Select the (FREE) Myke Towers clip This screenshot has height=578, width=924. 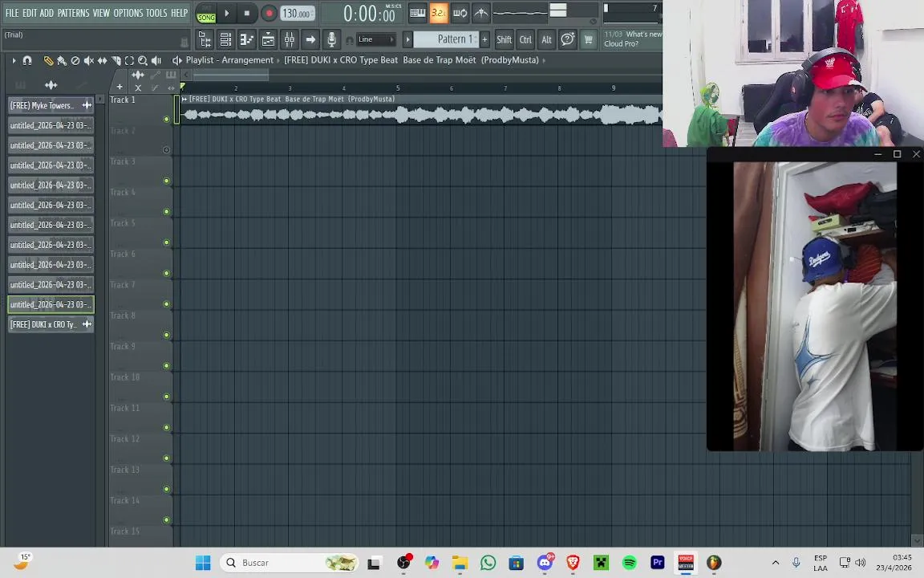[51, 106]
